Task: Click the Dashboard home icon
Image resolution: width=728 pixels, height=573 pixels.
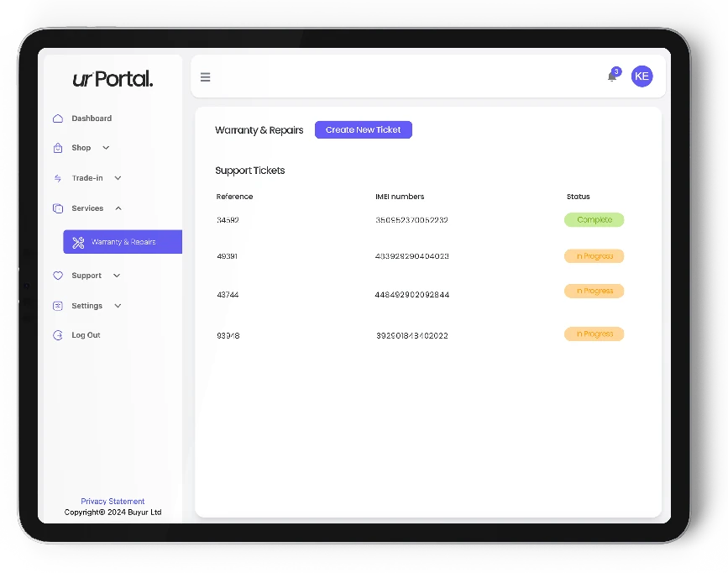Action: (58, 118)
